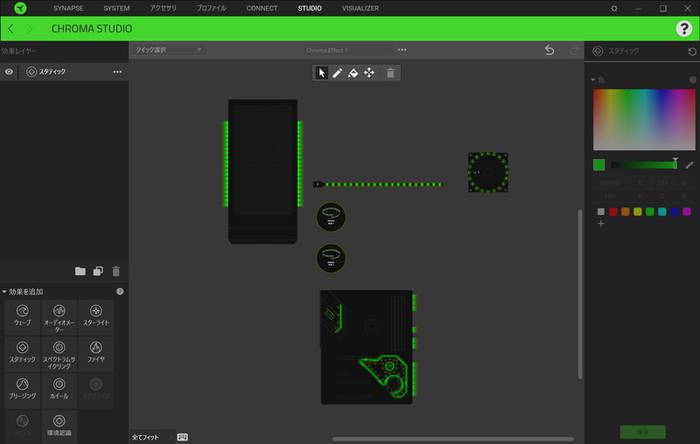
Task: Add the オーディオメーター (Audio Meter) effect
Action: click(59, 318)
